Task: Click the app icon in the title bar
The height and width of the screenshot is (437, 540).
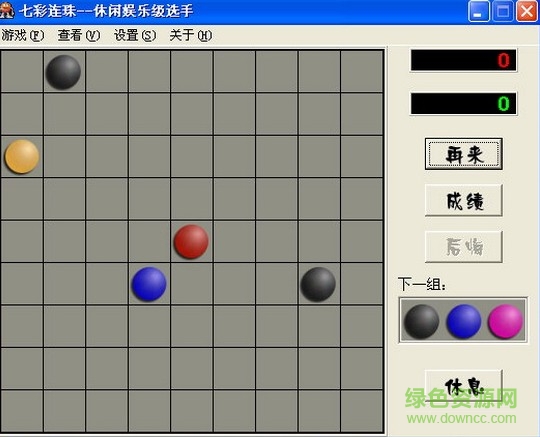Action: pos(7,11)
